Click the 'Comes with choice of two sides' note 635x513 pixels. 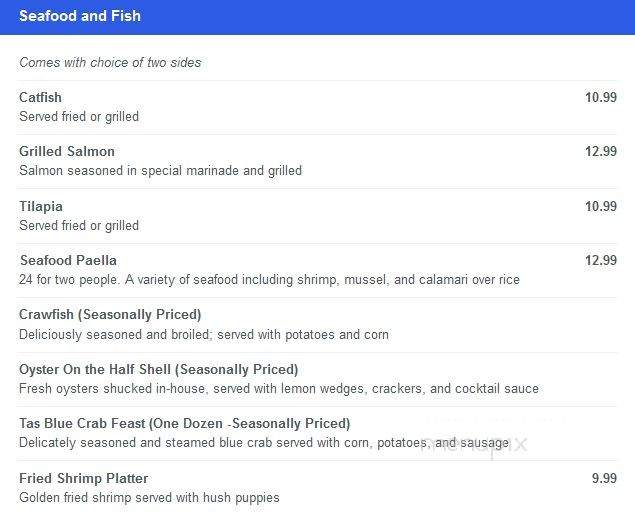(110, 62)
